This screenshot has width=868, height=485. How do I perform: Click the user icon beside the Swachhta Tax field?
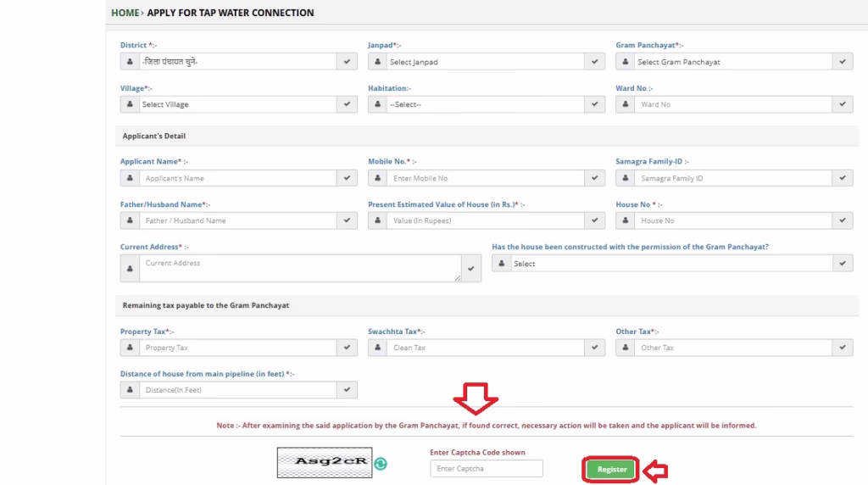(377, 348)
